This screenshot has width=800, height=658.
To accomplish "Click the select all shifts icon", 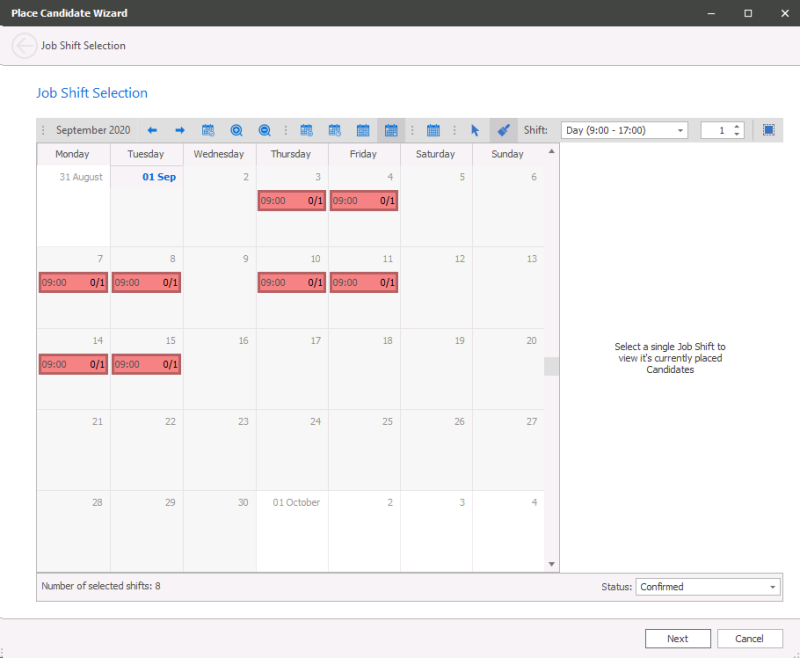I will click(x=768, y=130).
